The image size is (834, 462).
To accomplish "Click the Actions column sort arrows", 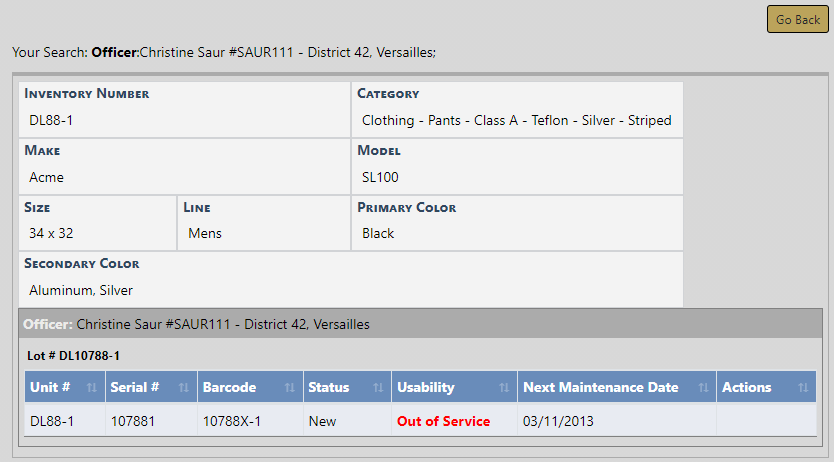I will point(803,388).
